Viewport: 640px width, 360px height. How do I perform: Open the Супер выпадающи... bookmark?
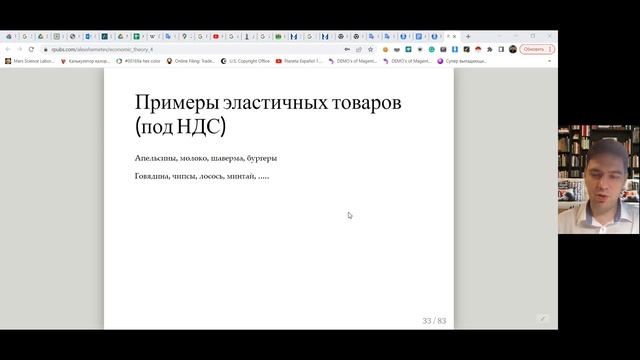pyautogui.click(x=462, y=61)
